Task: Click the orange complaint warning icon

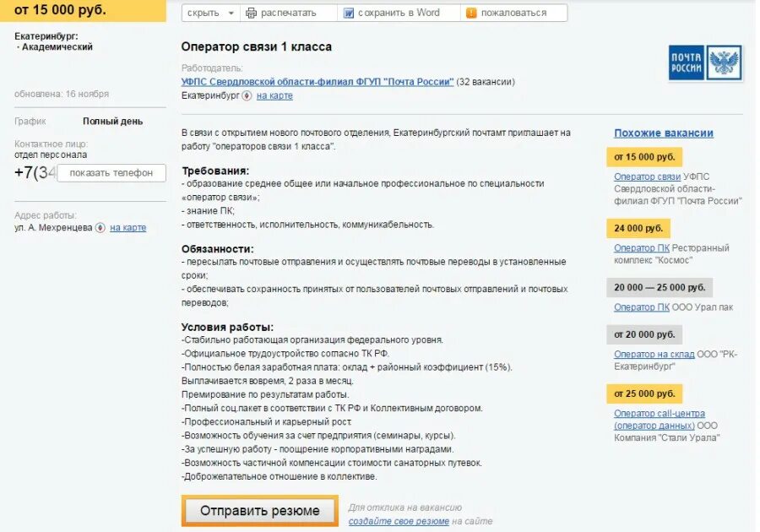Action: click(471, 13)
